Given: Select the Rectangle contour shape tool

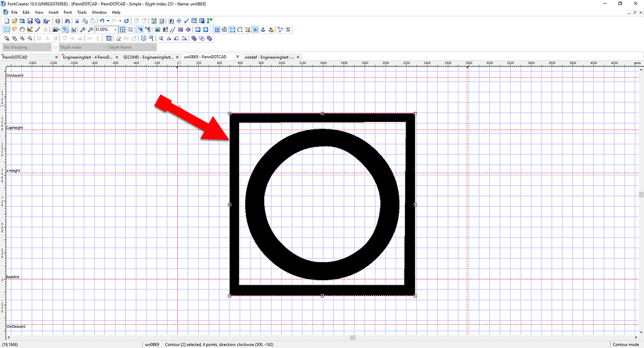Looking at the screenshot, I should [180, 30].
